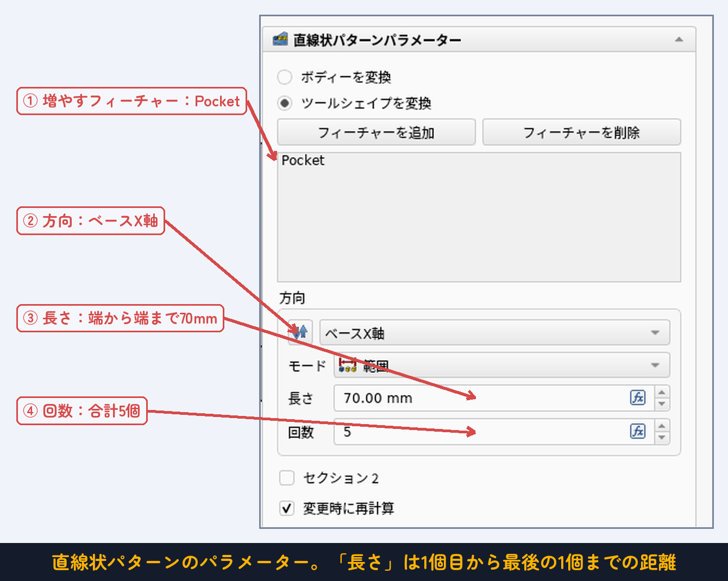Decrease the 長さ value with down arrow
The width and height of the screenshot is (728, 581).
[x=662, y=404]
